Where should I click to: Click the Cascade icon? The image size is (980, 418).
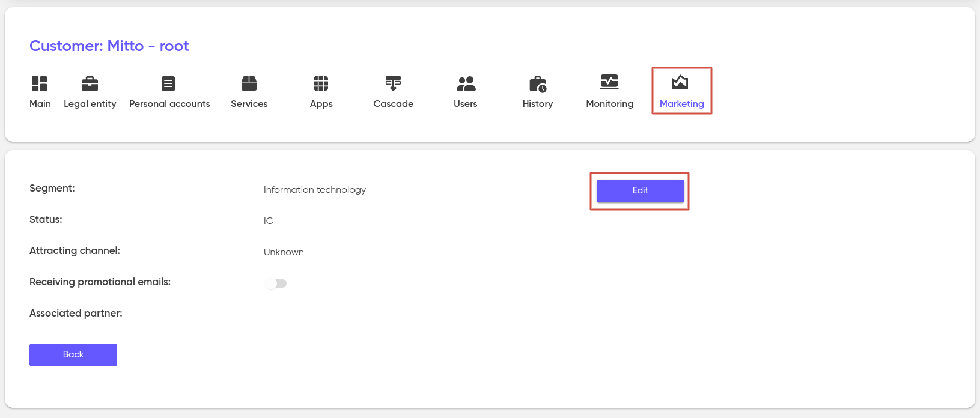click(394, 83)
